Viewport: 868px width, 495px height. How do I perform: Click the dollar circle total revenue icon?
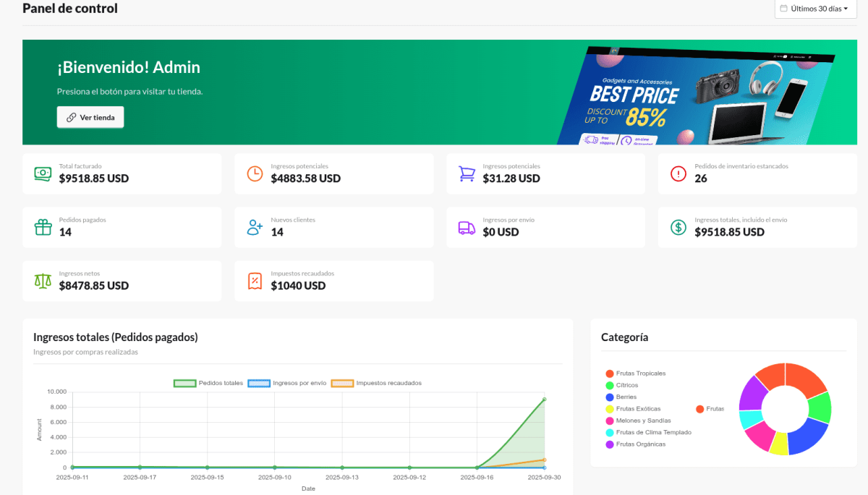[x=678, y=227]
